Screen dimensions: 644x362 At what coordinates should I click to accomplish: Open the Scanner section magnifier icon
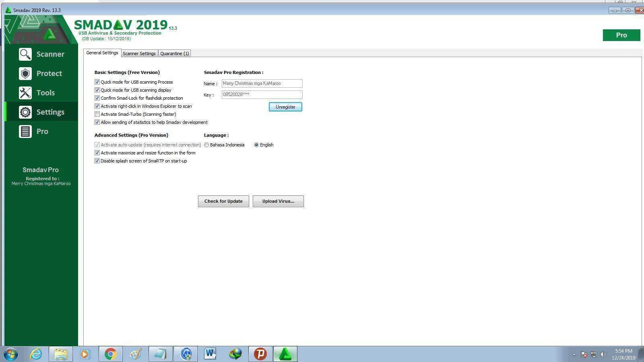(x=25, y=54)
